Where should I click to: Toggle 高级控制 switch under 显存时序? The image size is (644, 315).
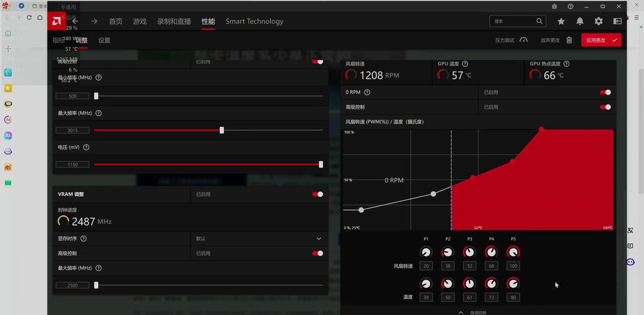coord(317,253)
